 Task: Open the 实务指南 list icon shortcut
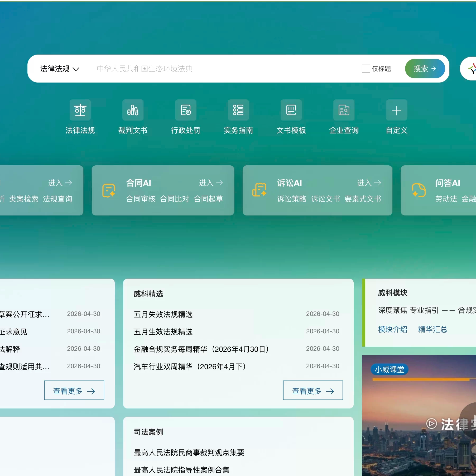coord(238,110)
